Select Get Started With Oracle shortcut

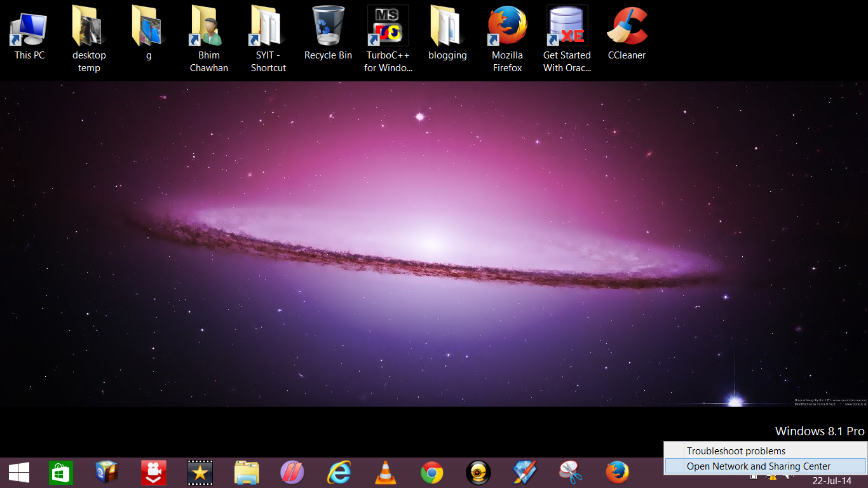(x=567, y=39)
